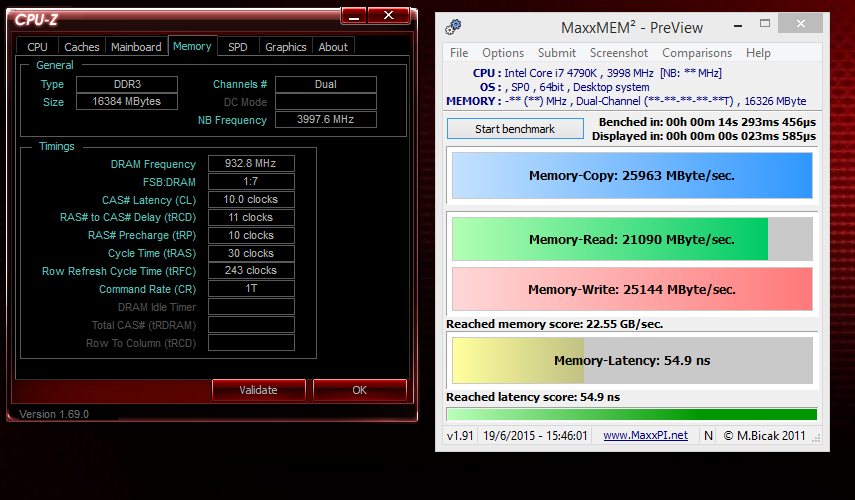
Task: Open the Options menu
Action: tap(503, 53)
